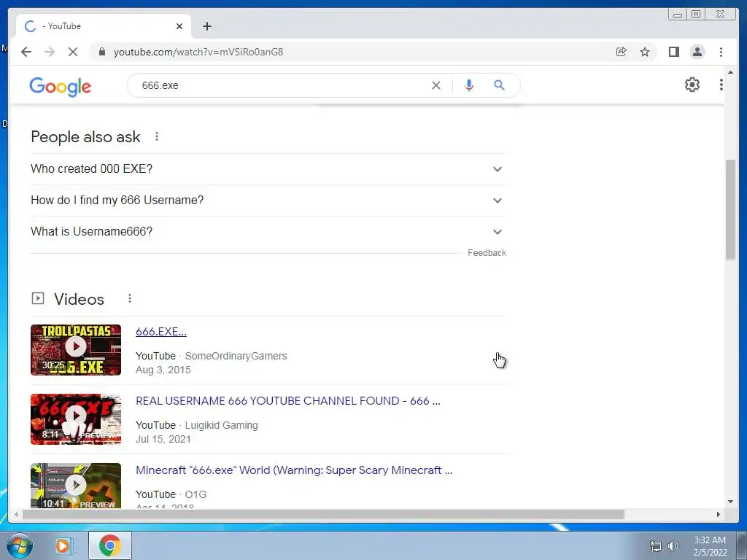Viewport: 747px width, 560px height.
Task: Click the 'Jul 15, 2021' date text
Action: [163, 439]
